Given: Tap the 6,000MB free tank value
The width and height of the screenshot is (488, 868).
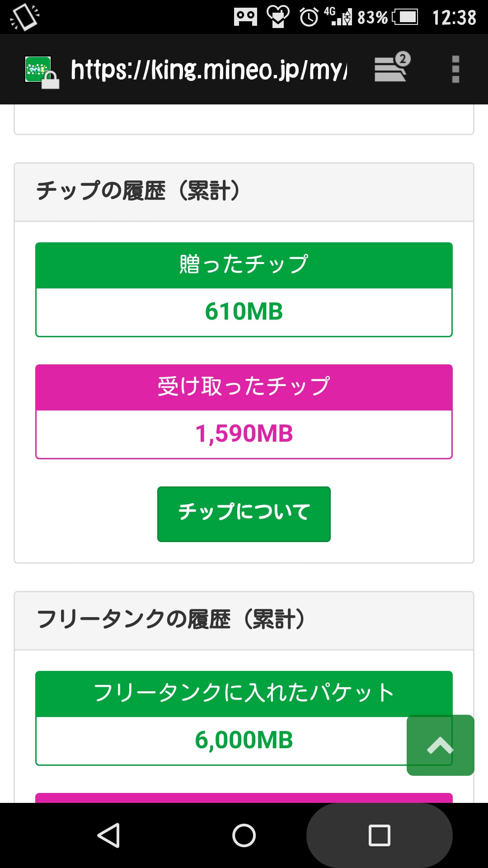Looking at the screenshot, I should (244, 741).
